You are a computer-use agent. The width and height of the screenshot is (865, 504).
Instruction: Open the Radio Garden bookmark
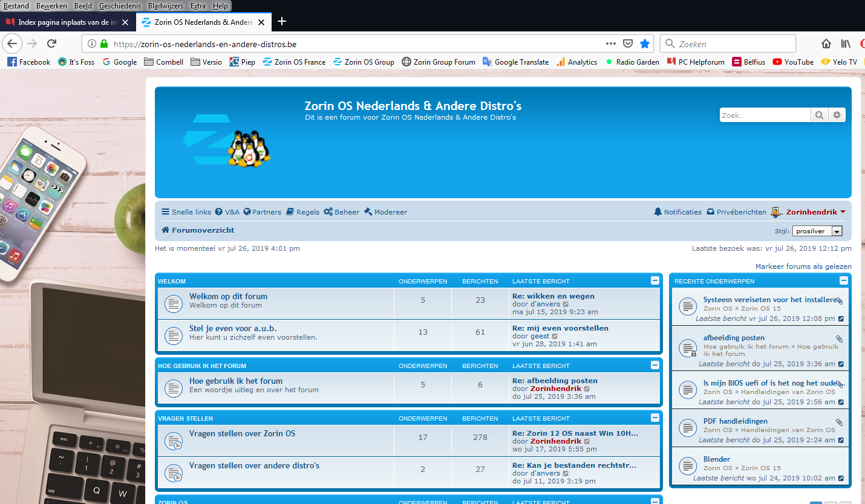[632, 62]
